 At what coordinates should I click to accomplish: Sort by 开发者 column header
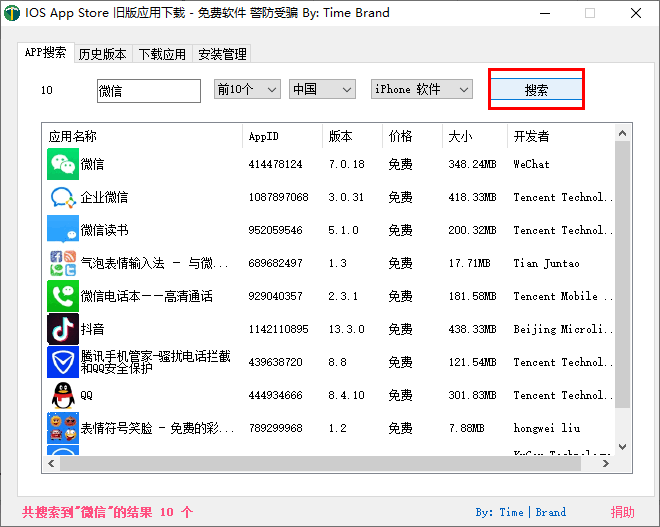561,136
